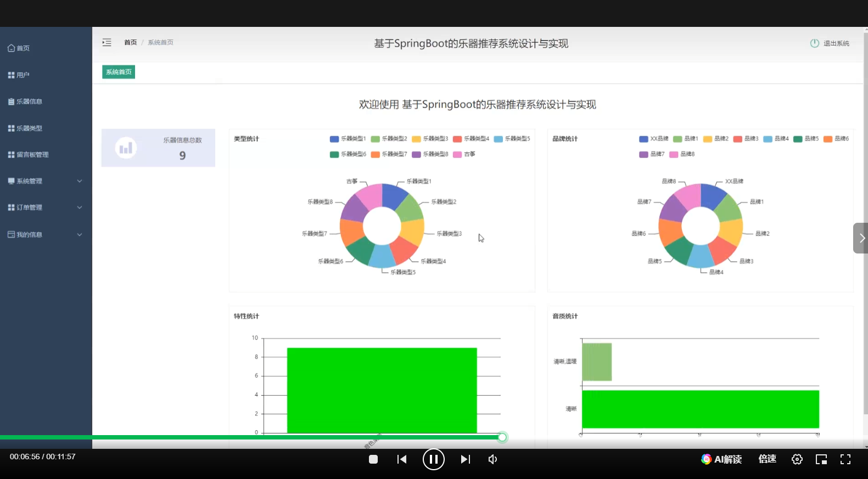Toggle 品牌8 legend in 品牌统计
This screenshot has width=868, height=479.
click(682, 154)
